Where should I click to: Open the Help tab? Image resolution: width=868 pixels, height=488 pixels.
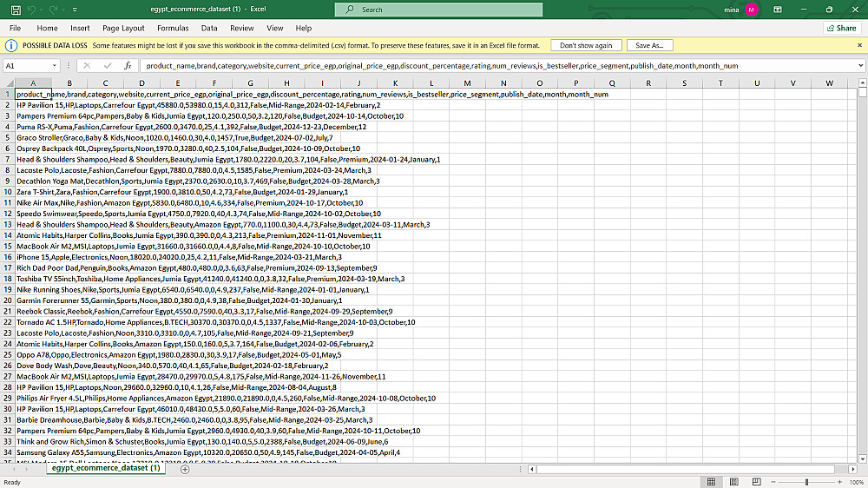coord(303,28)
